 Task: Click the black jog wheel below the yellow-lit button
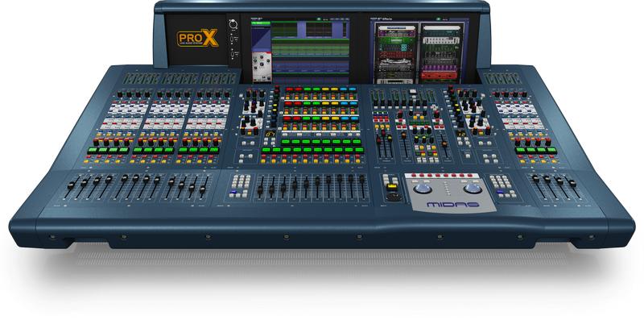pos(394,197)
